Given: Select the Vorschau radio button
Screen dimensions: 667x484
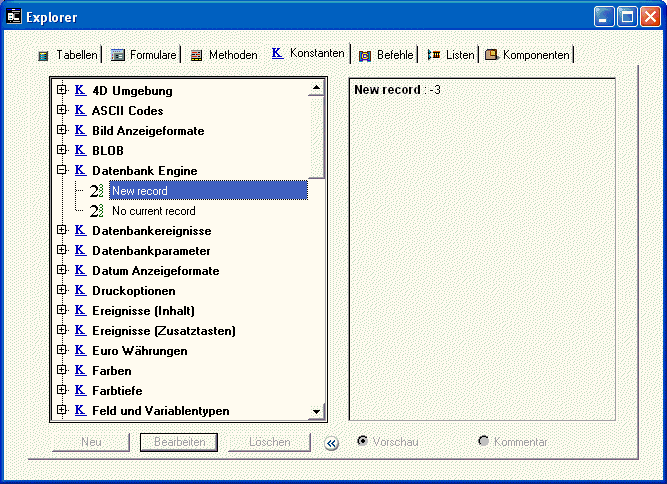Looking at the screenshot, I should [x=363, y=441].
